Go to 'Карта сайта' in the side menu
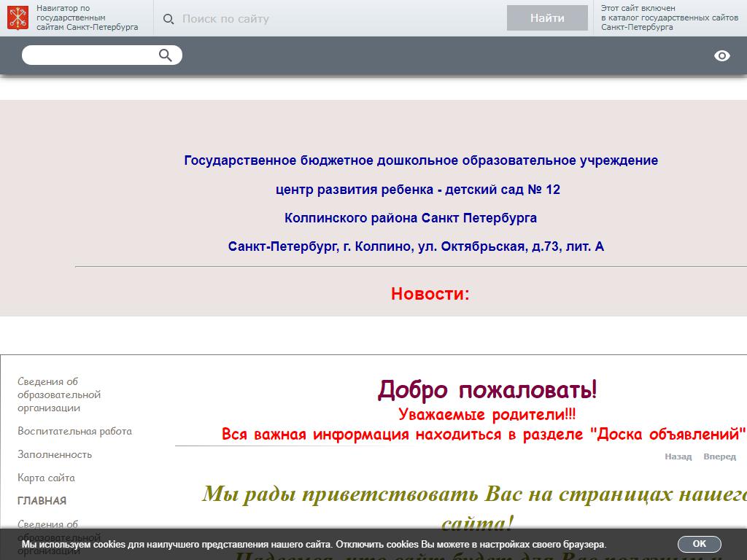The height and width of the screenshot is (560, 747). (46, 478)
